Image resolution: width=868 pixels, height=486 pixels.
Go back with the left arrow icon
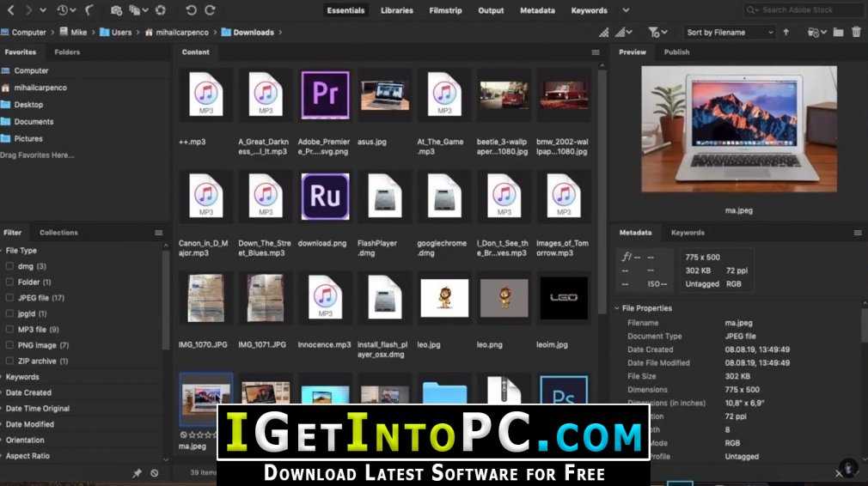pyautogui.click(x=10, y=10)
